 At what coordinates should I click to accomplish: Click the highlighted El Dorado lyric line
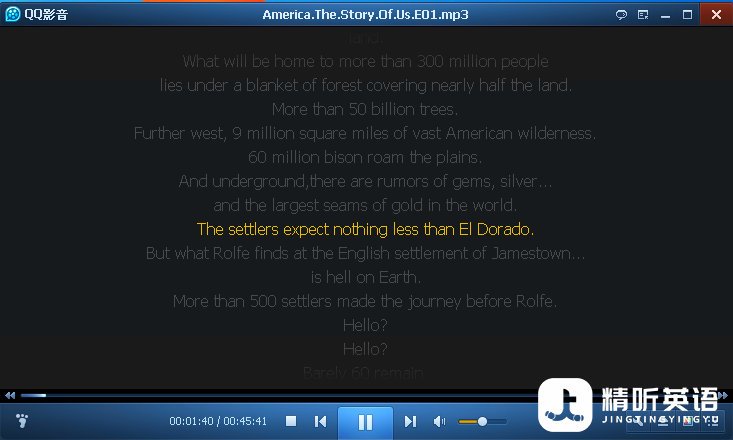(x=365, y=230)
